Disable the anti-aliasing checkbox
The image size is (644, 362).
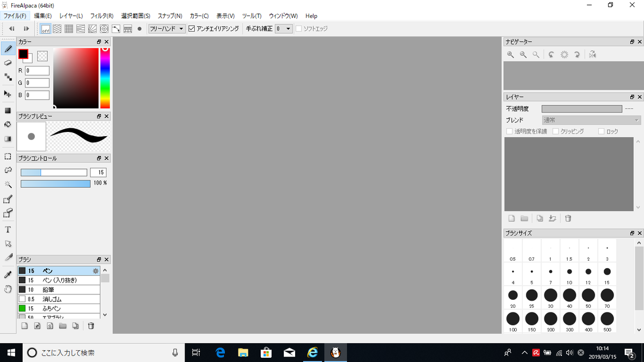[192, 28]
